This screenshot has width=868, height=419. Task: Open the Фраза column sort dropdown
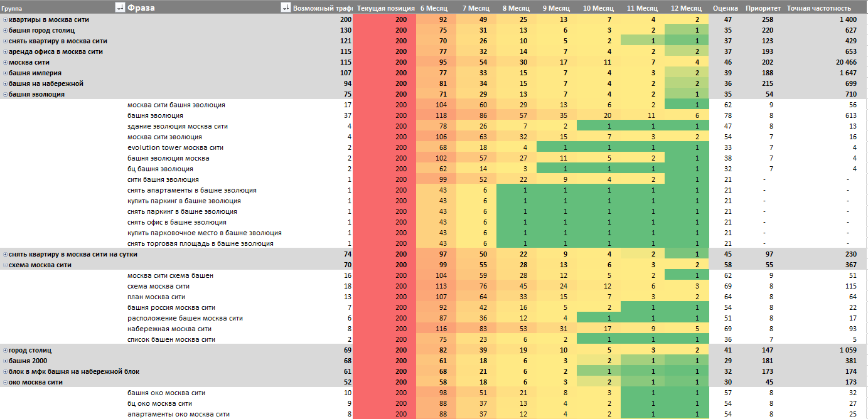pos(286,8)
